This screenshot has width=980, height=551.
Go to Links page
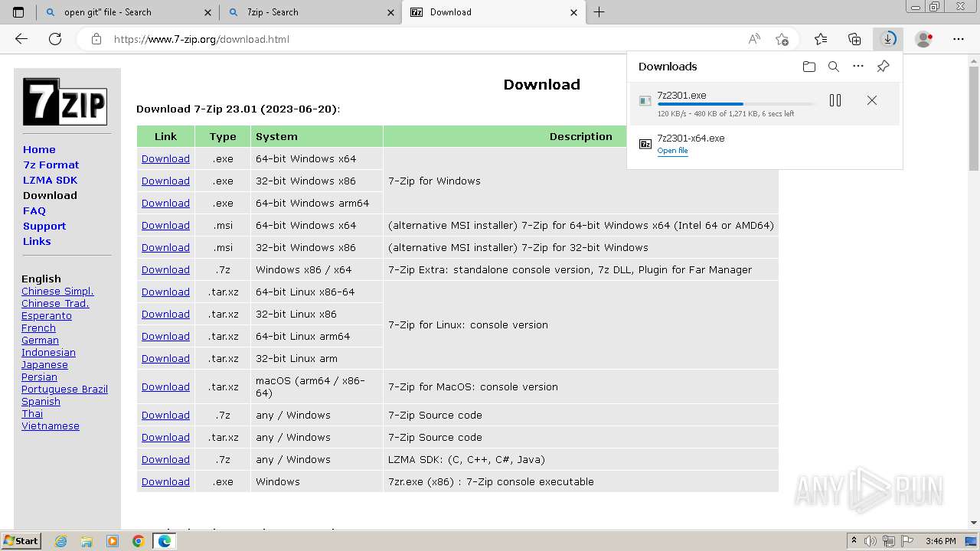tap(37, 241)
